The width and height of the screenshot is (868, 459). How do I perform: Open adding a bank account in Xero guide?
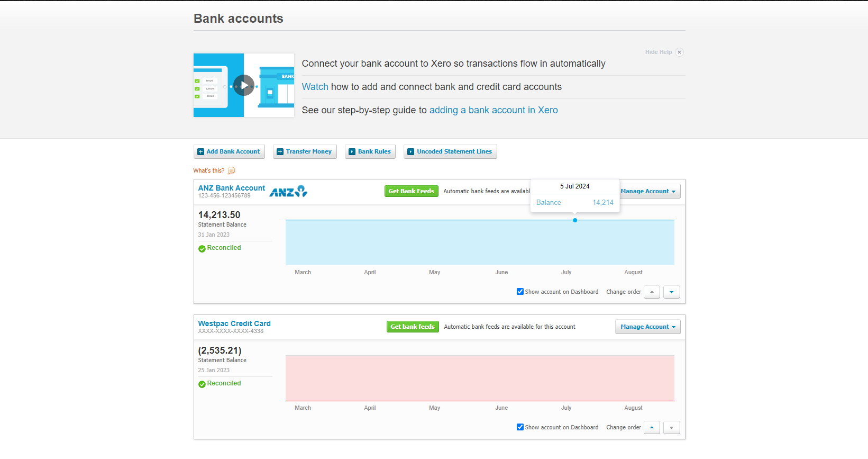(494, 110)
